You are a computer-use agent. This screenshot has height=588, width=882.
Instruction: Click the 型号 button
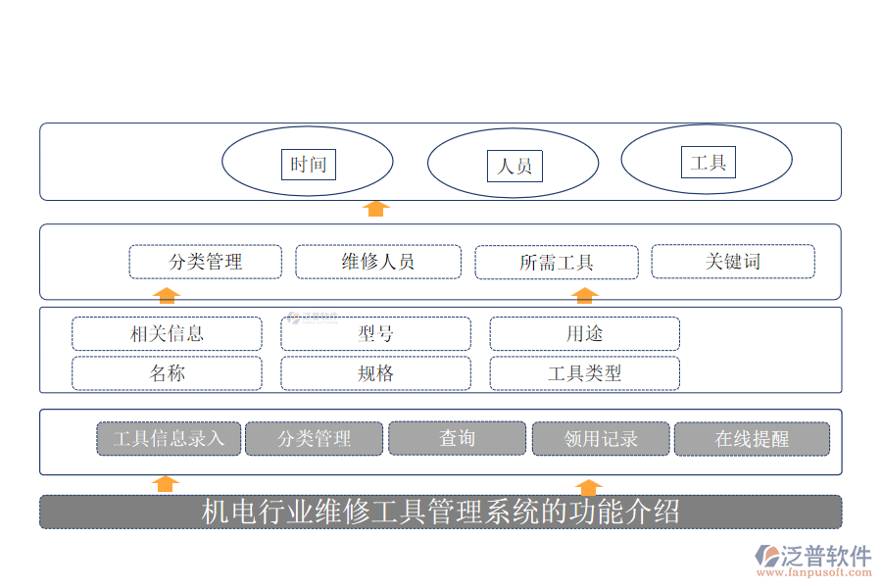pyautogui.click(x=375, y=333)
